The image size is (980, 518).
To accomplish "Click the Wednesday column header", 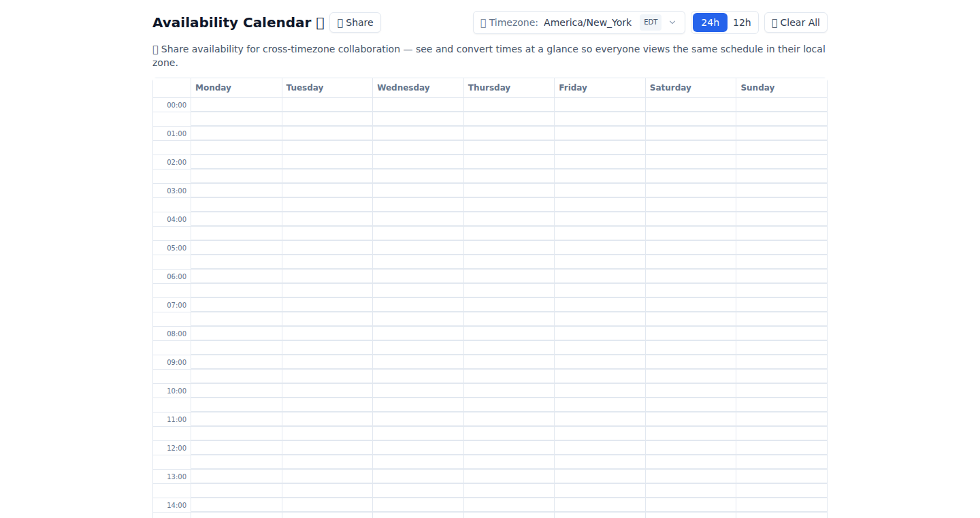I will point(418,88).
